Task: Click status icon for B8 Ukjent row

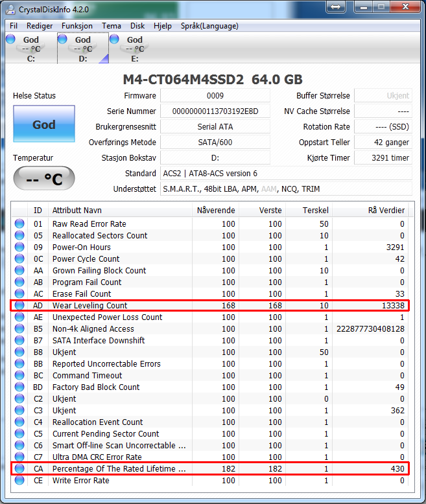Action: click(x=19, y=352)
